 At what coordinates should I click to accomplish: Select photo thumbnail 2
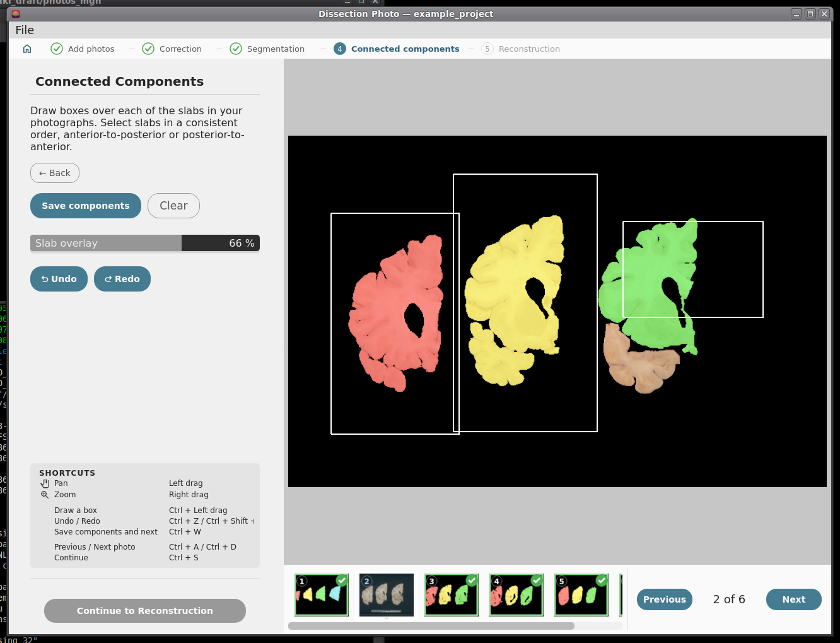click(387, 595)
